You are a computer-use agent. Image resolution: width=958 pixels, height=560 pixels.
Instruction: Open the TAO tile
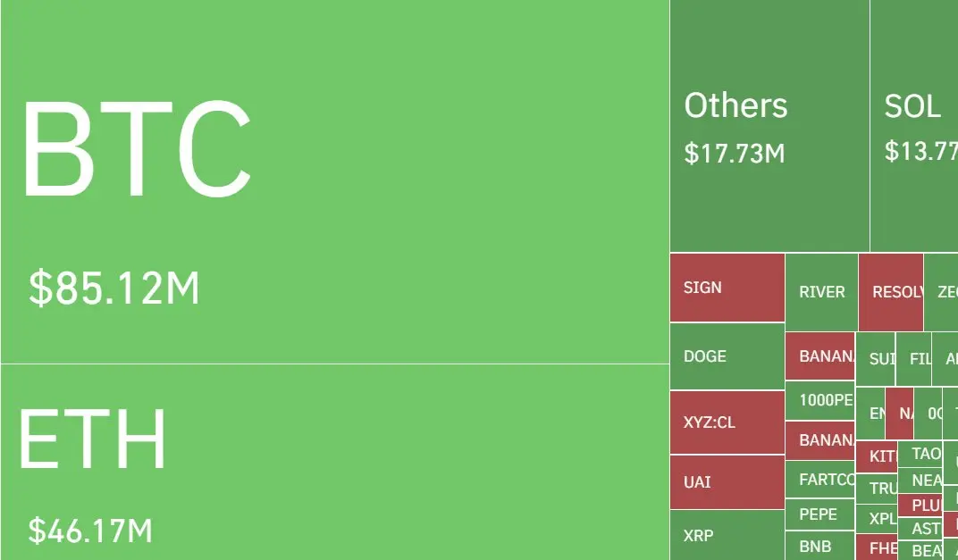920,454
